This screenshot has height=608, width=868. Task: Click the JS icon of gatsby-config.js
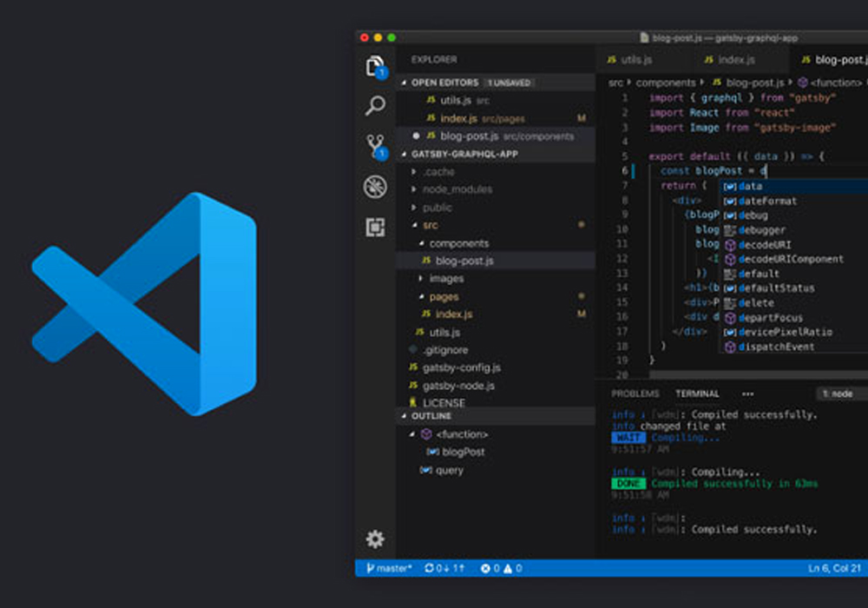(x=413, y=367)
